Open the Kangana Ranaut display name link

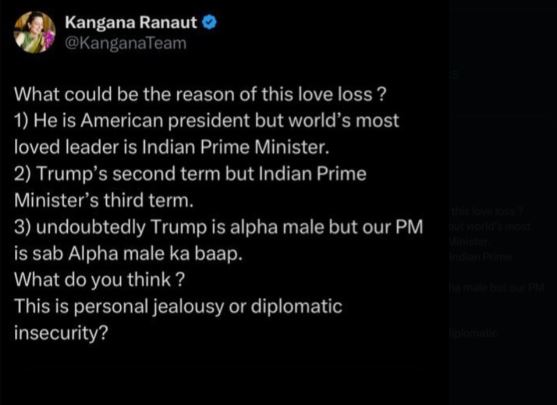click(x=131, y=22)
